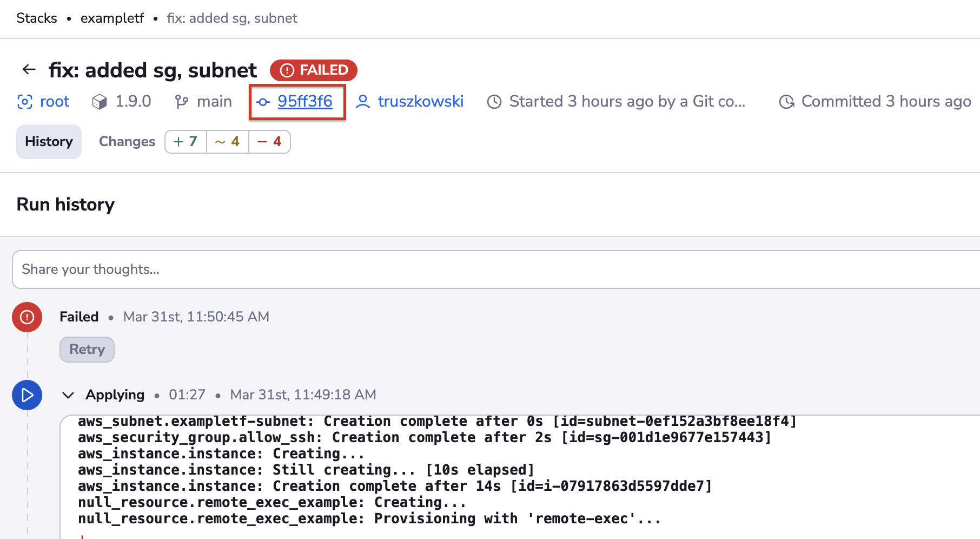The image size is (980, 539).
Task: Click the Retry button
Action: point(87,349)
